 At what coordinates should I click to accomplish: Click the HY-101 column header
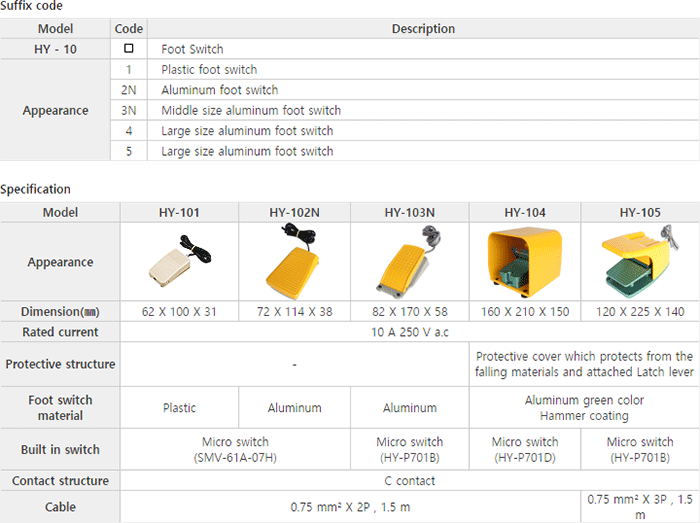179,212
